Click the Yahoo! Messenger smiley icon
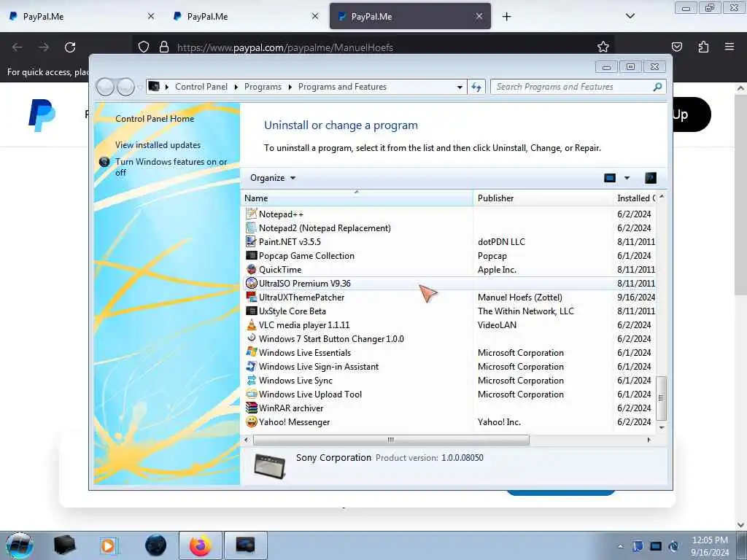 [x=251, y=421]
